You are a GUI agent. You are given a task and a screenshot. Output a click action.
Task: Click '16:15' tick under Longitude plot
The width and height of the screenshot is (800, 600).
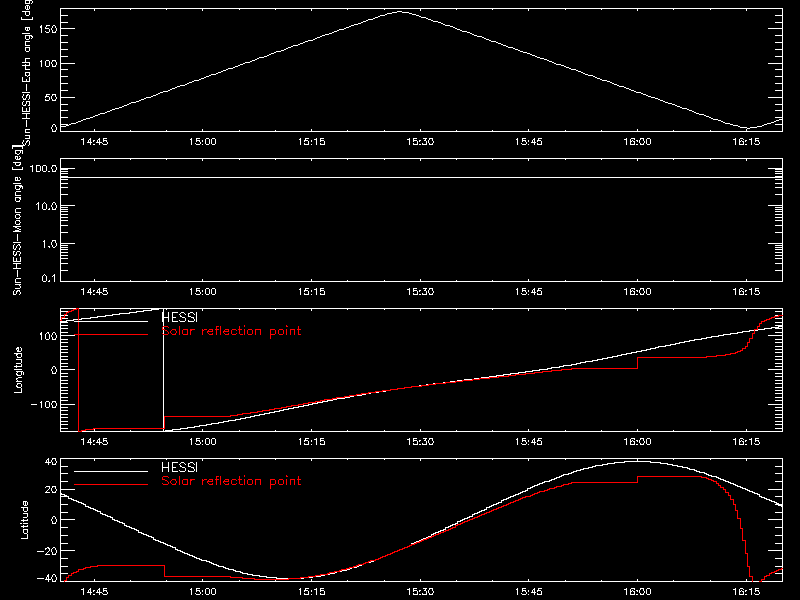point(746,441)
